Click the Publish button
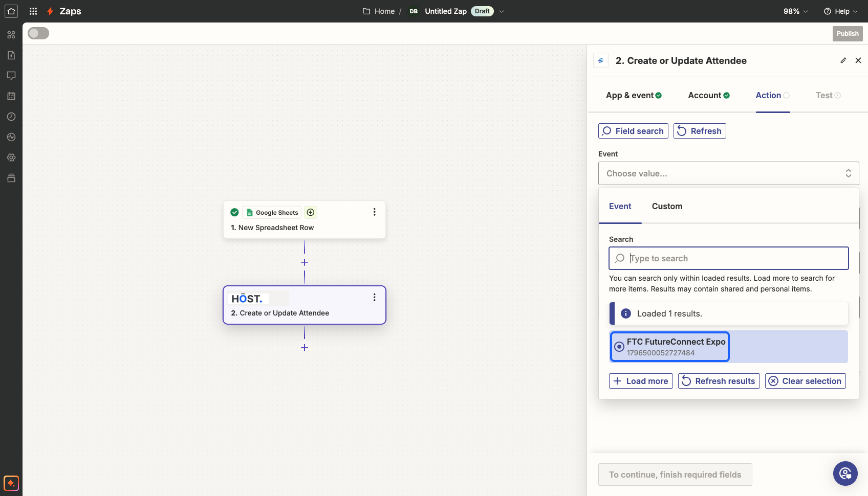This screenshot has height=496, width=868. [x=848, y=34]
